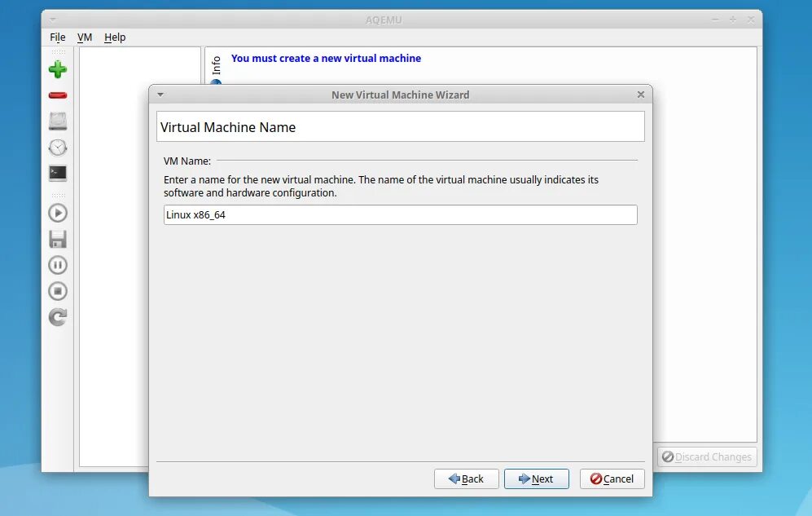Click the clock snapshot manager icon
The image size is (812, 516).
click(58, 148)
